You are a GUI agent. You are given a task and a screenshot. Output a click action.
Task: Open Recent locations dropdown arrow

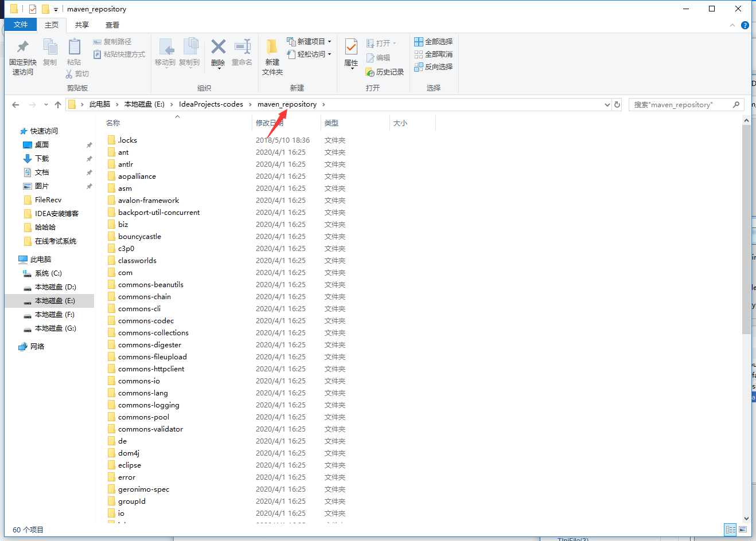tap(46, 105)
